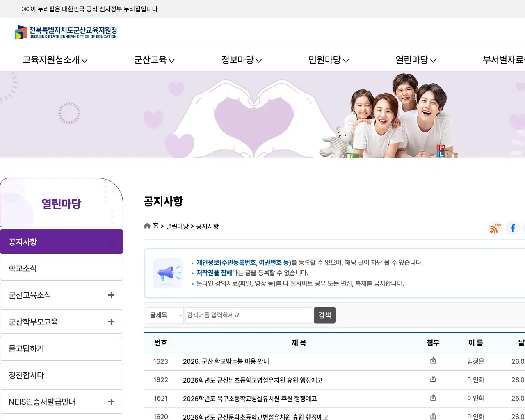This screenshot has width=525, height=420.
Task: Expand the 군산학부모교육 sidebar section
Action: tap(111, 322)
